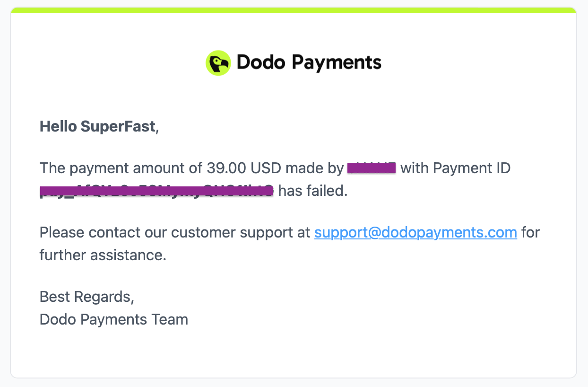Click the 'has failed' status text

click(312, 191)
